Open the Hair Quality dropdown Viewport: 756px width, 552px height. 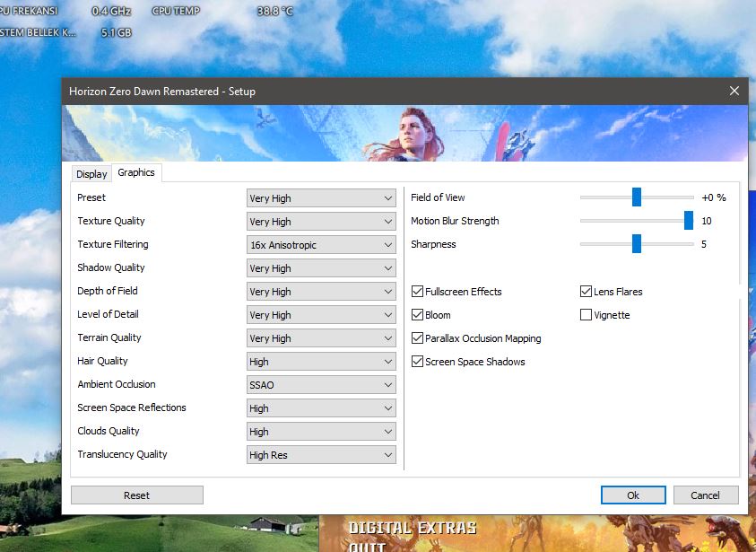321,362
